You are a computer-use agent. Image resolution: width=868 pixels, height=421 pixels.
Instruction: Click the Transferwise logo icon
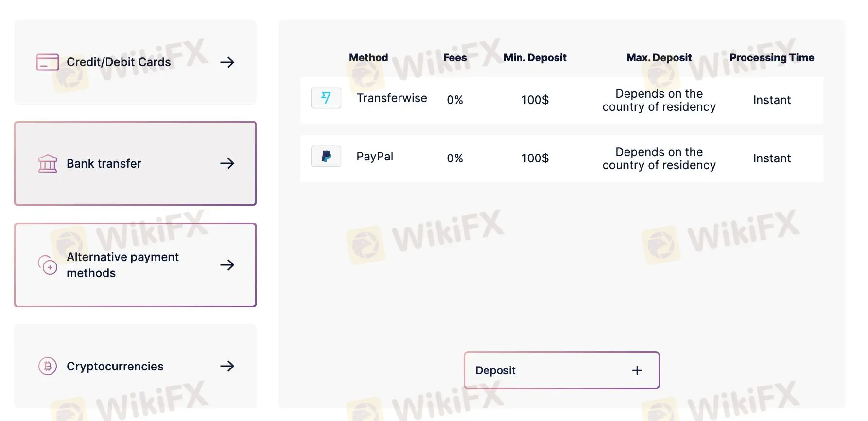pyautogui.click(x=326, y=98)
